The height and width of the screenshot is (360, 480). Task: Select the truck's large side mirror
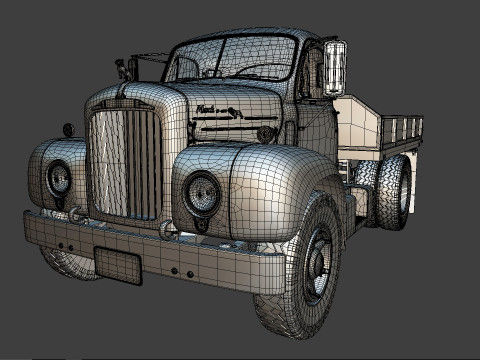click(335, 68)
